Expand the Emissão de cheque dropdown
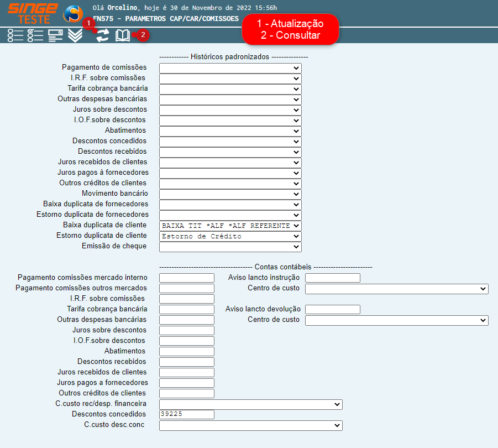The image size is (498, 448). pos(230,247)
